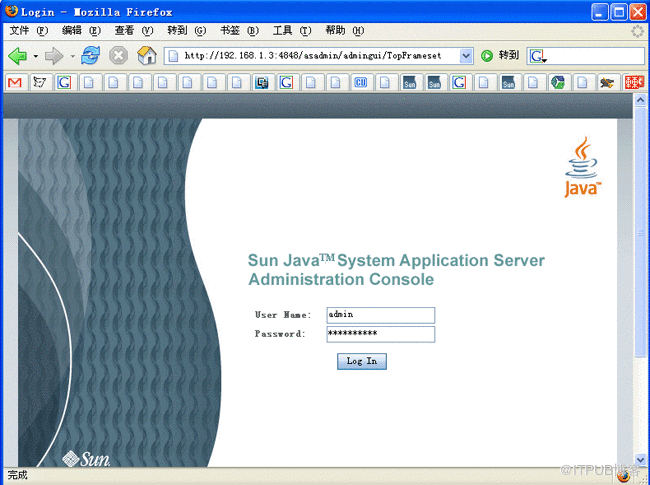Open the search engine selector dropdown
650x485 pixels.
(x=538, y=56)
